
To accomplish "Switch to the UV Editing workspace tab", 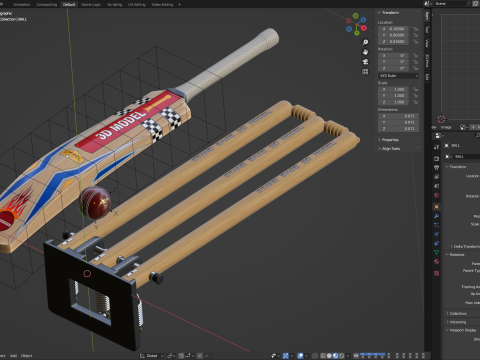I will (137, 4).
